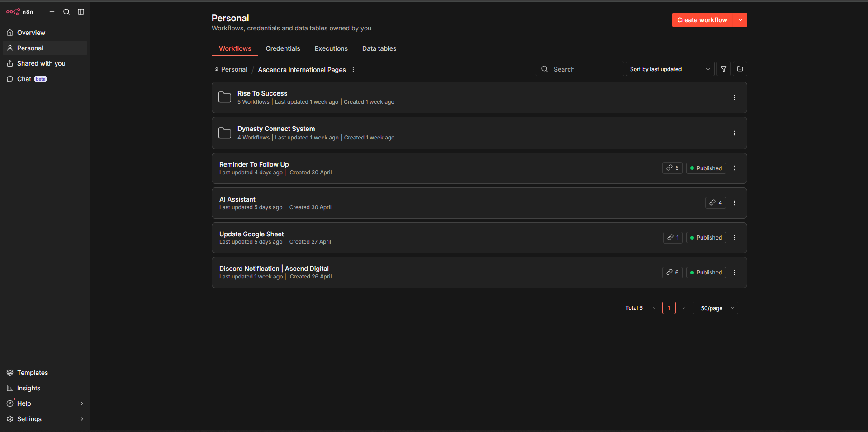Go to Personal breadcrumb link
Screen dimensions: 868x432
click(x=231, y=69)
